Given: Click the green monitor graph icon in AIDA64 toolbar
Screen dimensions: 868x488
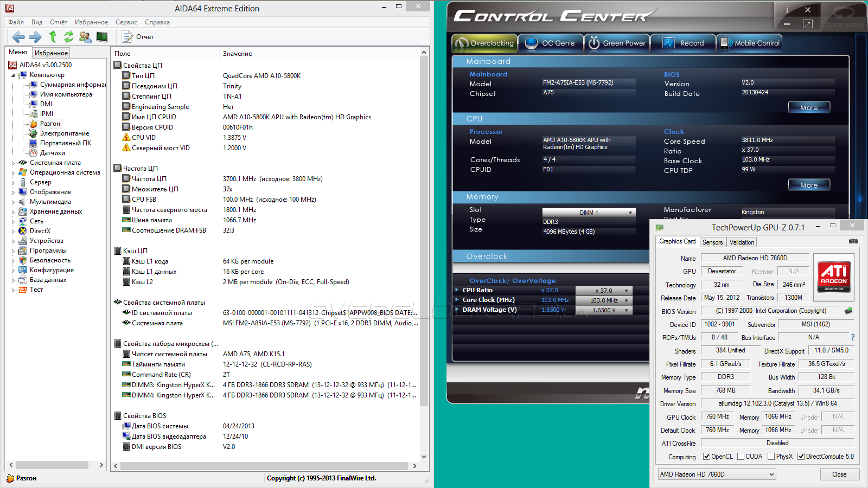Looking at the screenshot, I should click(101, 37).
